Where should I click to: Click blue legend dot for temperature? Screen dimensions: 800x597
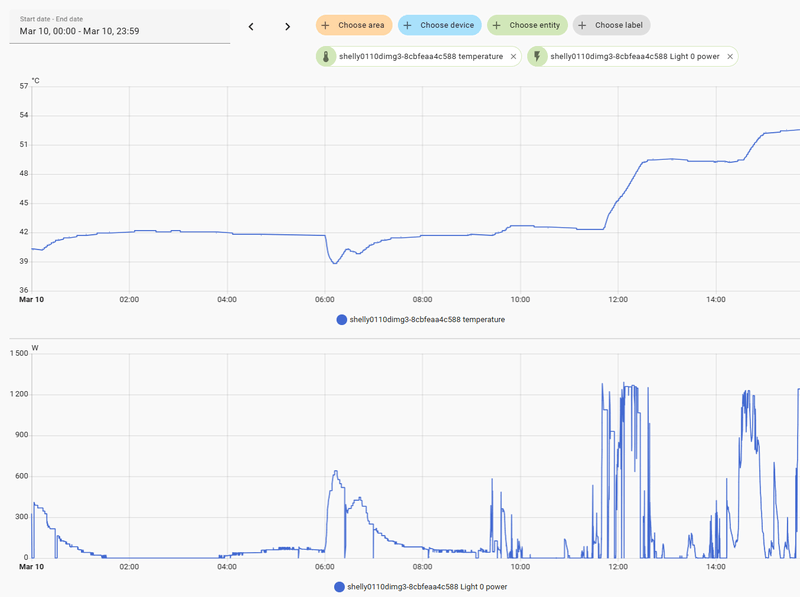coord(342,319)
